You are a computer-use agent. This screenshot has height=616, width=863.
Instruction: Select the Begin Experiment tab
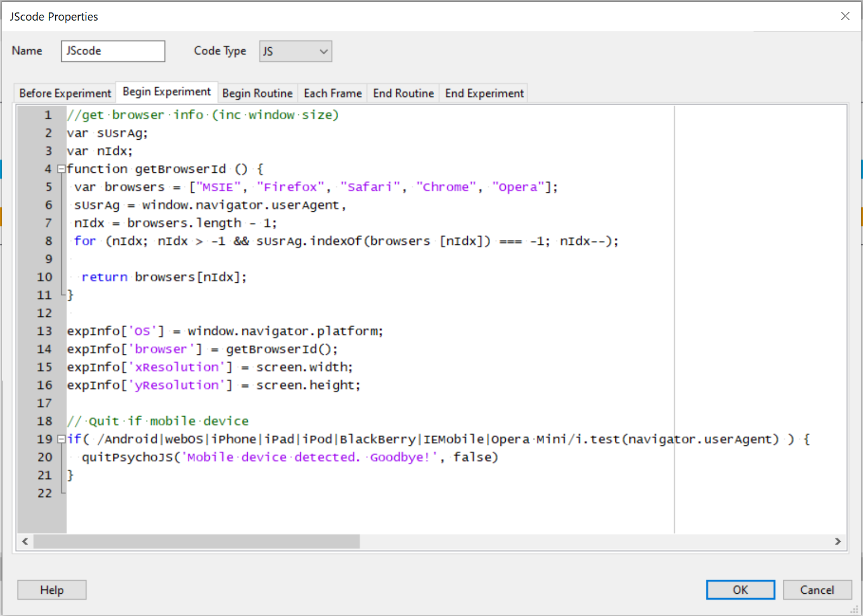(166, 92)
